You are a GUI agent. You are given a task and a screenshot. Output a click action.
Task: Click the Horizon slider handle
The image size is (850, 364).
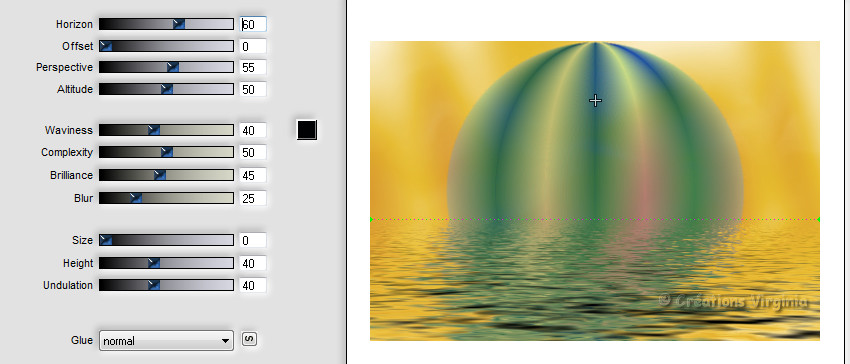(179, 24)
